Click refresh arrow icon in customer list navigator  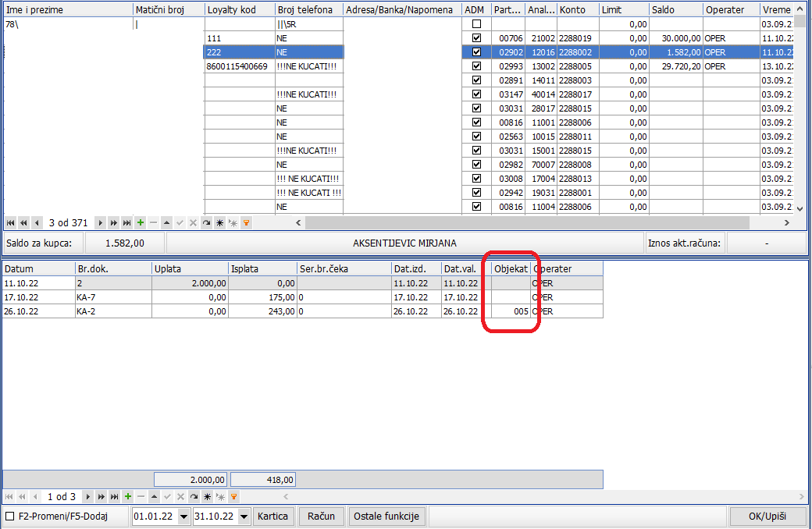(207, 223)
